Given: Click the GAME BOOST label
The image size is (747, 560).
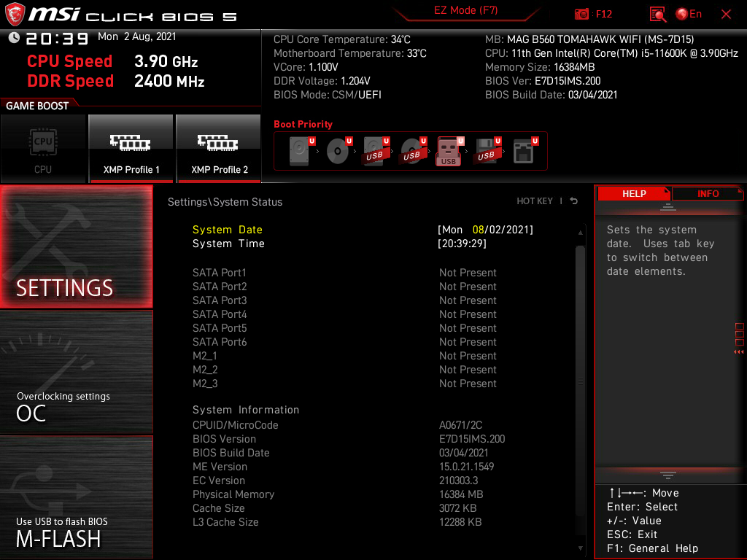Looking at the screenshot, I should pyautogui.click(x=37, y=106).
